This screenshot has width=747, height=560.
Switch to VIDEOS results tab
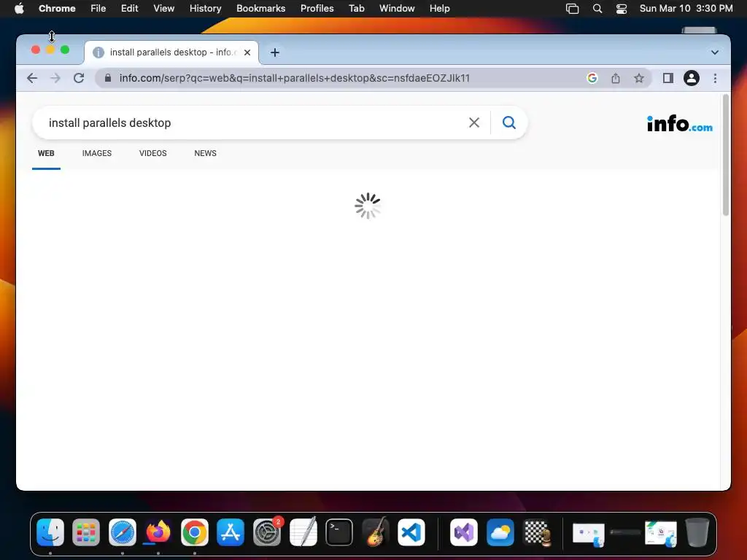[153, 153]
